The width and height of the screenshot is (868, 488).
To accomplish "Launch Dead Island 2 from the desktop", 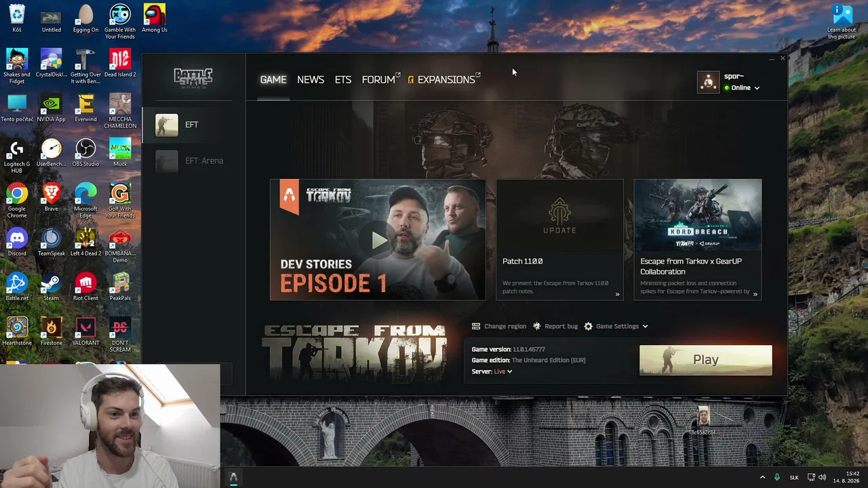I will tap(120, 64).
